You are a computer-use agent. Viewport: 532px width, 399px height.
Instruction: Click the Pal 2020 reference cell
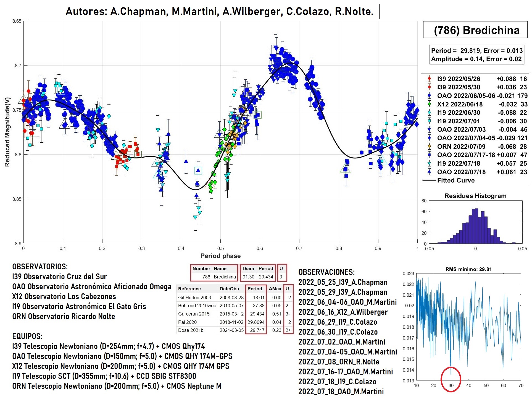tap(197, 322)
